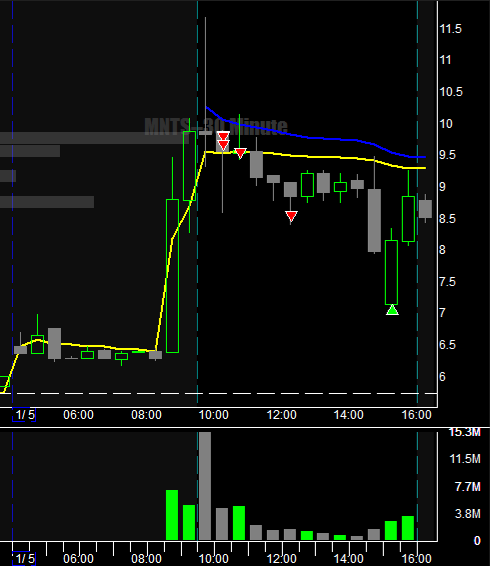The width and height of the screenshot is (490, 566).
Task: Click the white dashed horizontal price line
Action: [218, 393]
